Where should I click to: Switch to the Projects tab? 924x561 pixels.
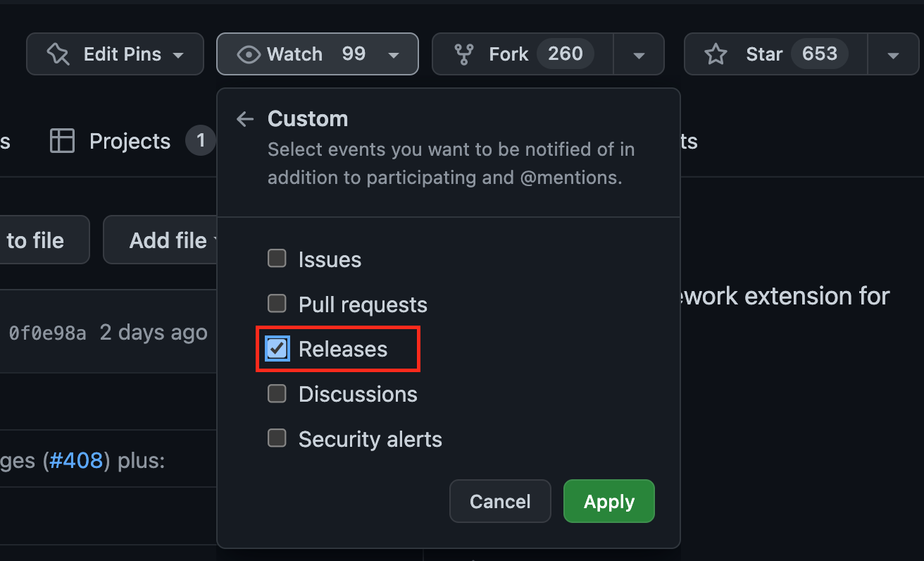(x=129, y=141)
